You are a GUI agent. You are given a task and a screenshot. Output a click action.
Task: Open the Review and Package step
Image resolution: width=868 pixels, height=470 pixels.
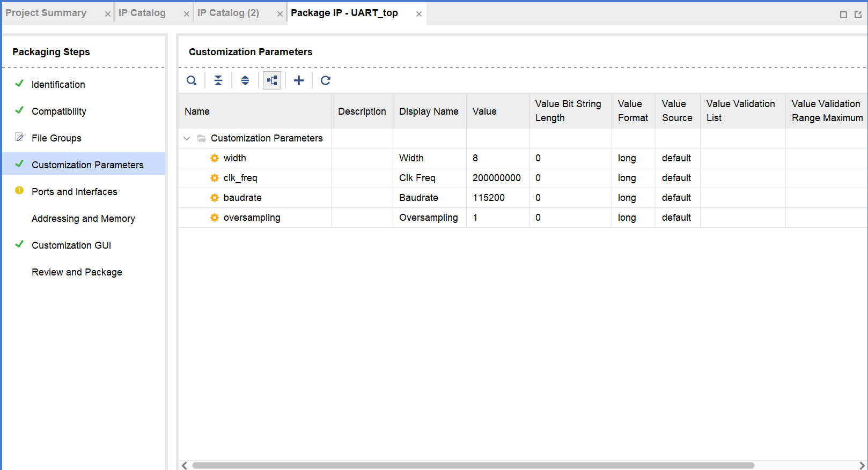pos(77,272)
